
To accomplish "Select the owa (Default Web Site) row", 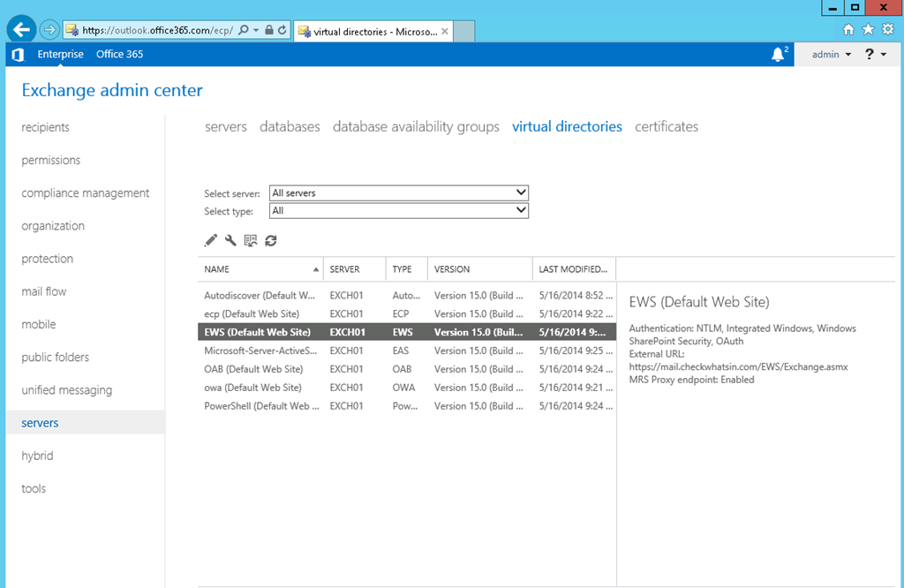I will click(x=407, y=388).
